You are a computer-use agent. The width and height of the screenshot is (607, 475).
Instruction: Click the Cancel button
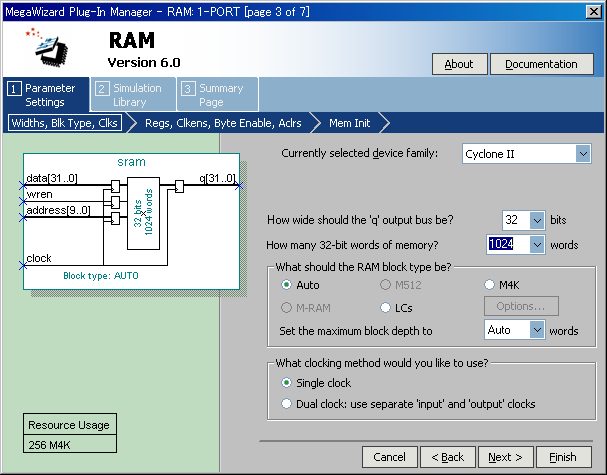click(x=389, y=457)
